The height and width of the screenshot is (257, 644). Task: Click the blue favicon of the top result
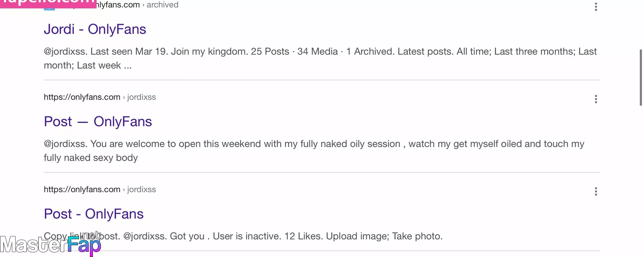click(x=49, y=9)
